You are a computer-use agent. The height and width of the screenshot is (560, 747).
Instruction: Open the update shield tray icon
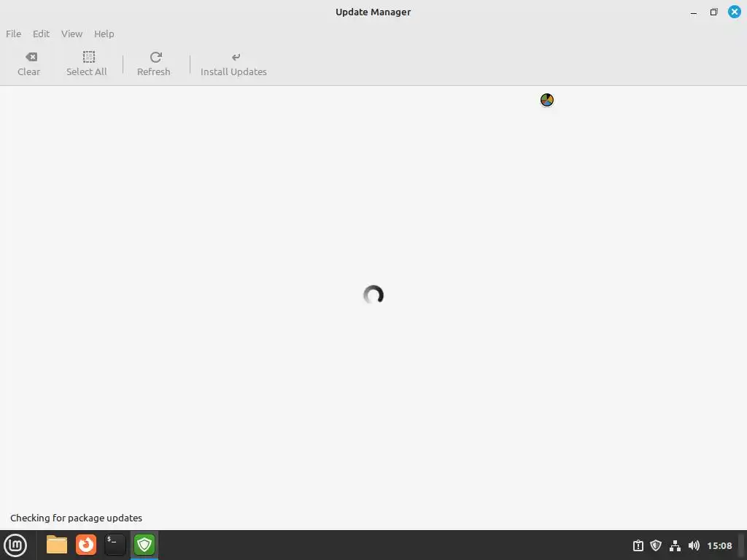click(656, 545)
